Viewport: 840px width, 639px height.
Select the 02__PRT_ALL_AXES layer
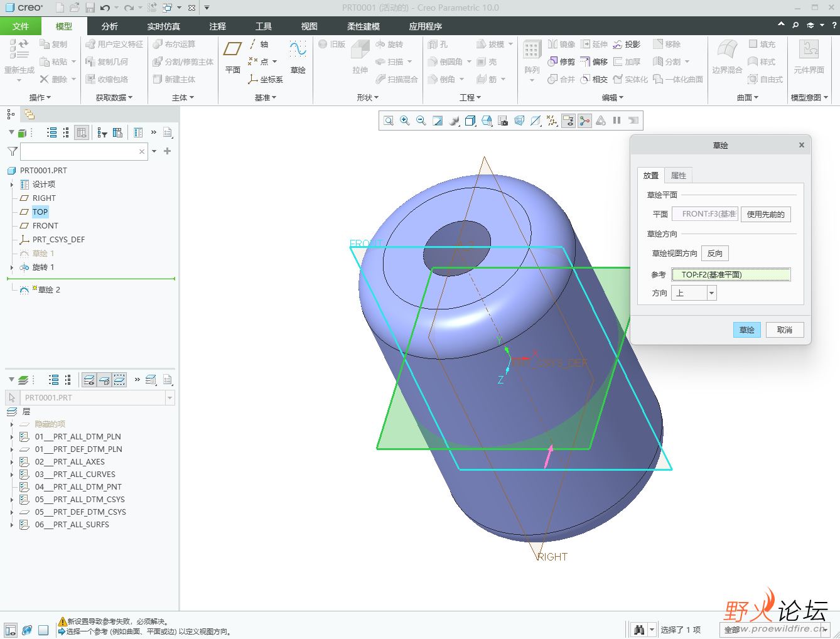[x=70, y=462]
